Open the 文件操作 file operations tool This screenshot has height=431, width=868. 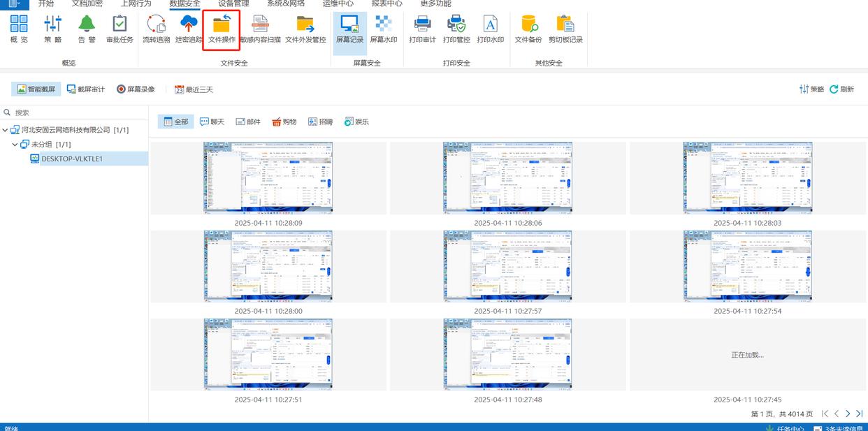pyautogui.click(x=222, y=29)
